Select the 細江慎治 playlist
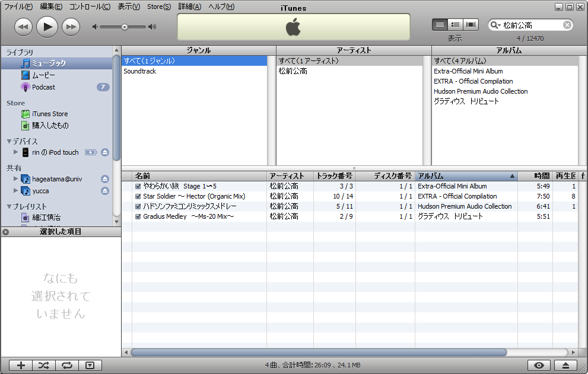The image size is (588, 374). click(x=56, y=218)
